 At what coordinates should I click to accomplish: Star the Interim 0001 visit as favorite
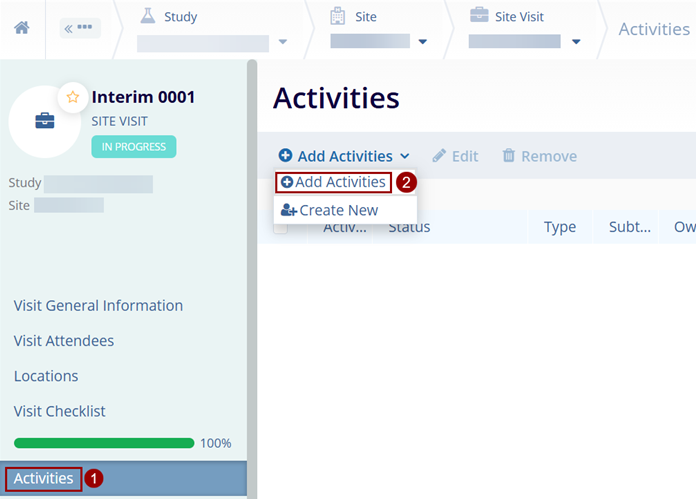(72, 97)
